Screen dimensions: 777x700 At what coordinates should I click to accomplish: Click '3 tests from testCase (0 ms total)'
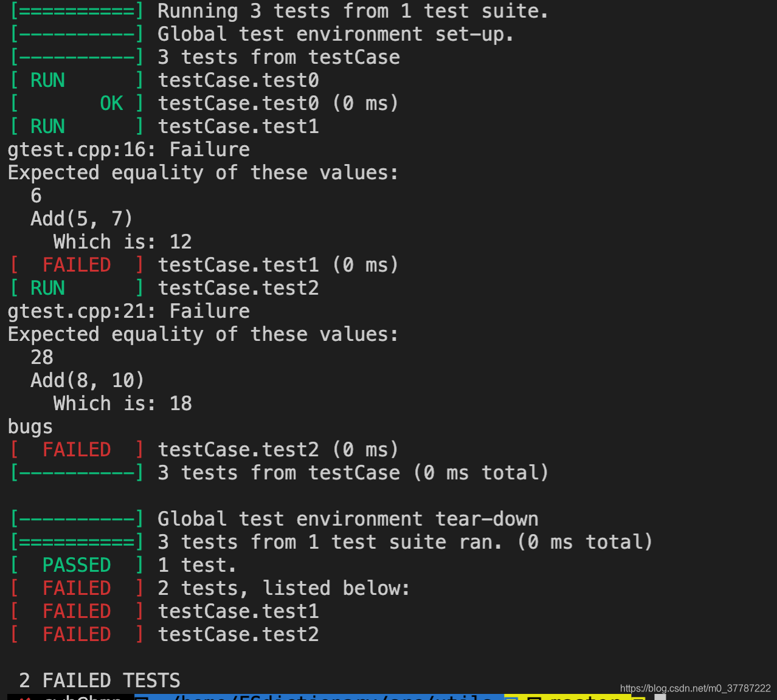pyautogui.click(x=353, y=473)
